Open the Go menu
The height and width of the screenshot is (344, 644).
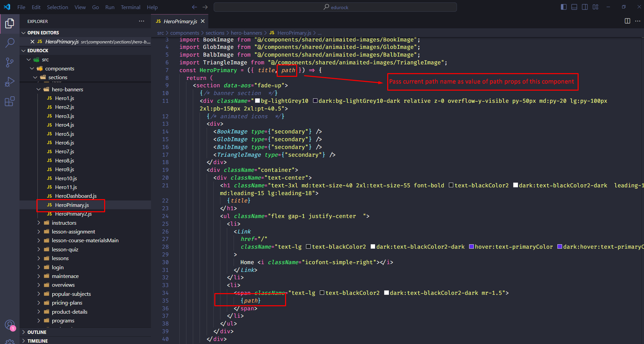(x=95, y=7)
